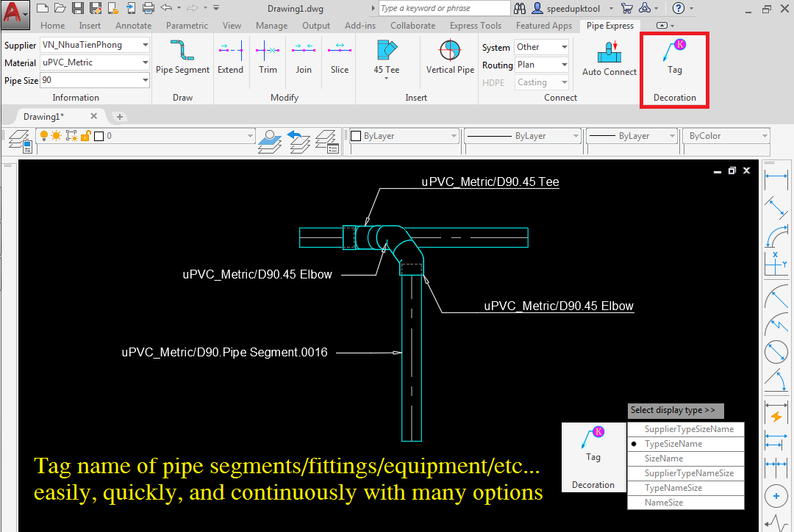Open the Customize Quick Access Toolbar dropdown
This screenshot has height=532, width=794.
[x=216, y=7]
